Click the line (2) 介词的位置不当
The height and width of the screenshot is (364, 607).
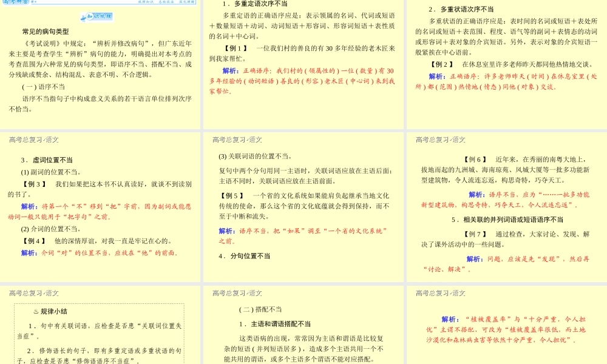click(51, 229)
